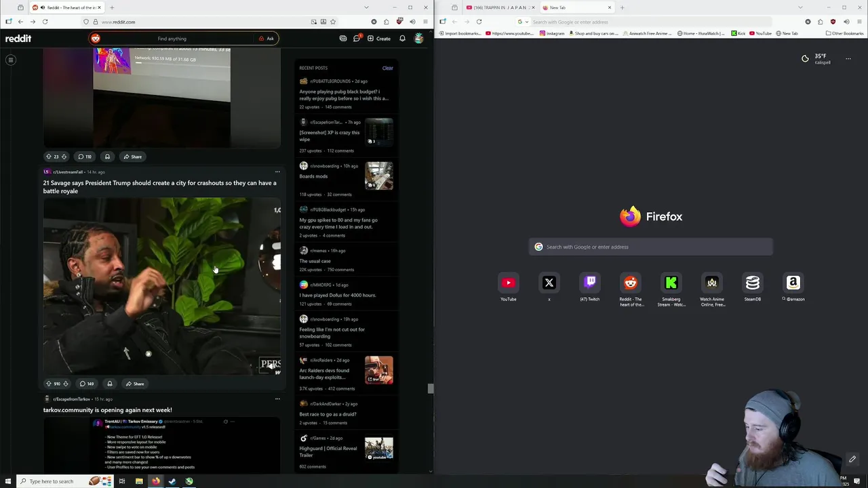Open File Explorer from taskbar
868x488 pixels.
click(139, 481)
